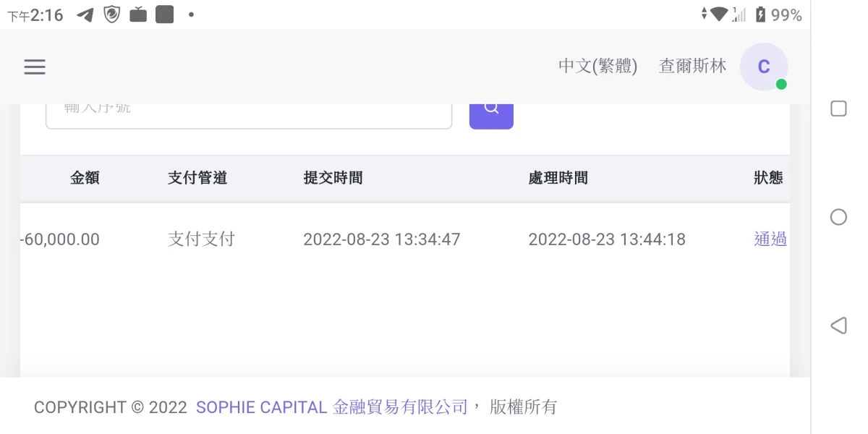The image size is (868, 434).
Task: Tap the shield icon in status bar
Action: coord(111,14)
